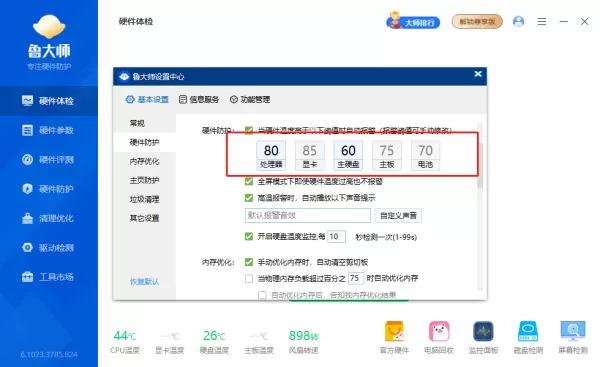This screenshot has width=600, height=367.
Task: Enable the 当物理内存负载超过 checkbox
Action: [x=249, y=278]
